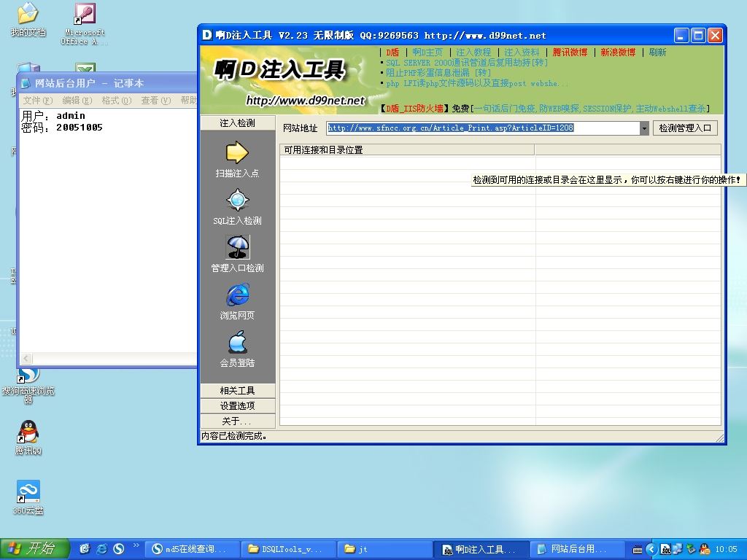747x560 pixels.
Task: Open the 查看 menu in Notepad
Action: [156, 101]
